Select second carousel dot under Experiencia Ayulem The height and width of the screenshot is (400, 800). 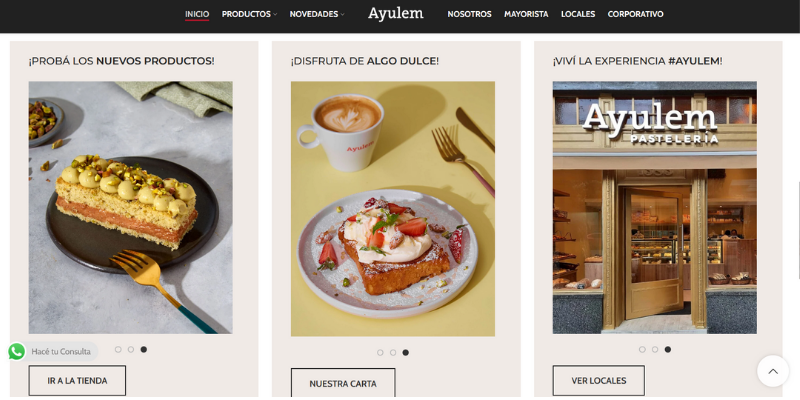click(x=655, y=349)
